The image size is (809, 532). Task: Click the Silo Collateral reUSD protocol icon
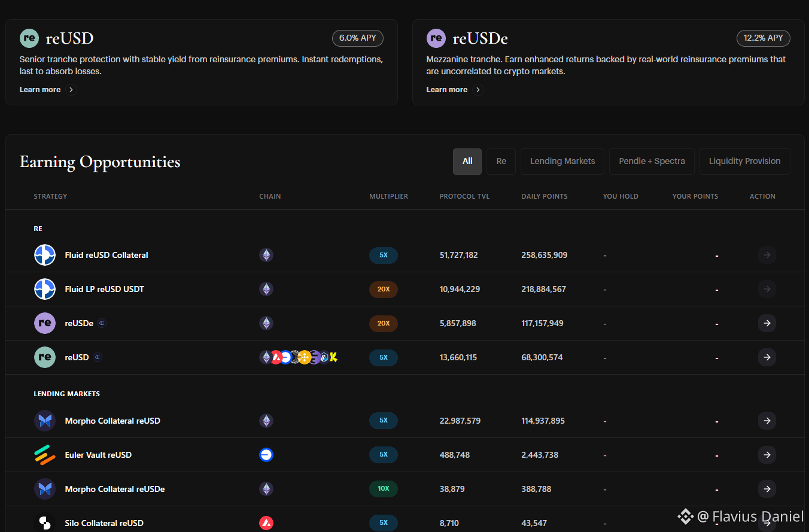point(45,523)
